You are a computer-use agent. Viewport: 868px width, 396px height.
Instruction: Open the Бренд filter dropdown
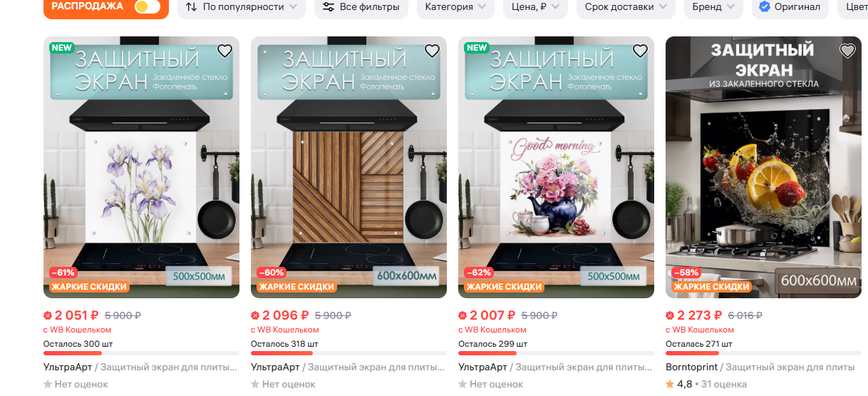[x=713, y=7]
